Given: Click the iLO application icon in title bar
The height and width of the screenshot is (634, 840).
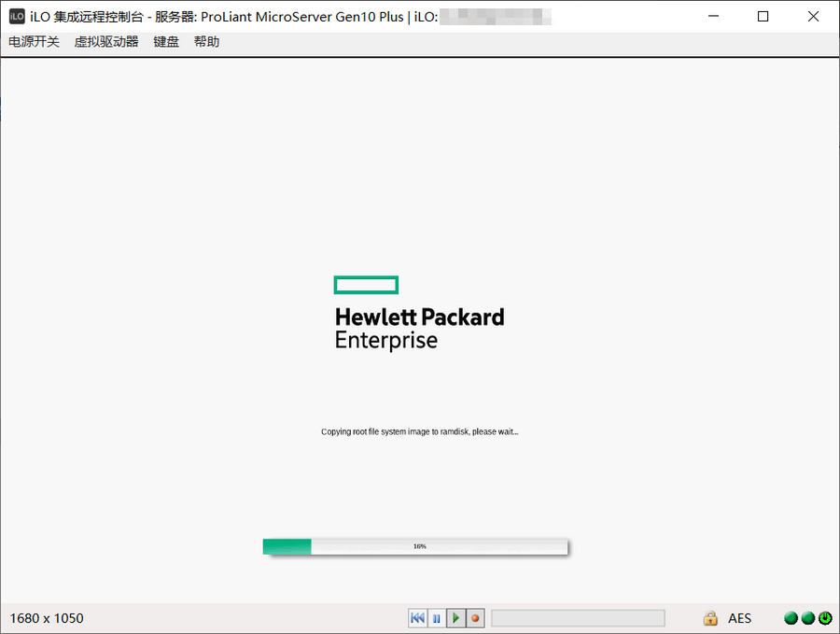Looking at the screenshot, I should [x=17, y=16].
